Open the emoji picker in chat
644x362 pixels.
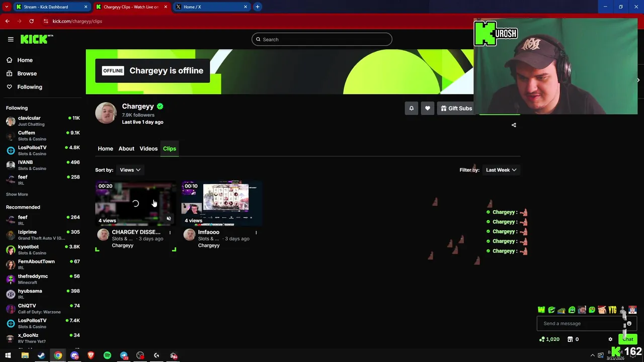(629, 324)
